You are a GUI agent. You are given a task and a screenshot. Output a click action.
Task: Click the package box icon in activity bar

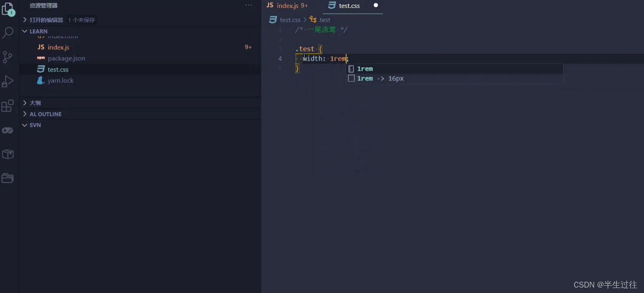(8, 154)
